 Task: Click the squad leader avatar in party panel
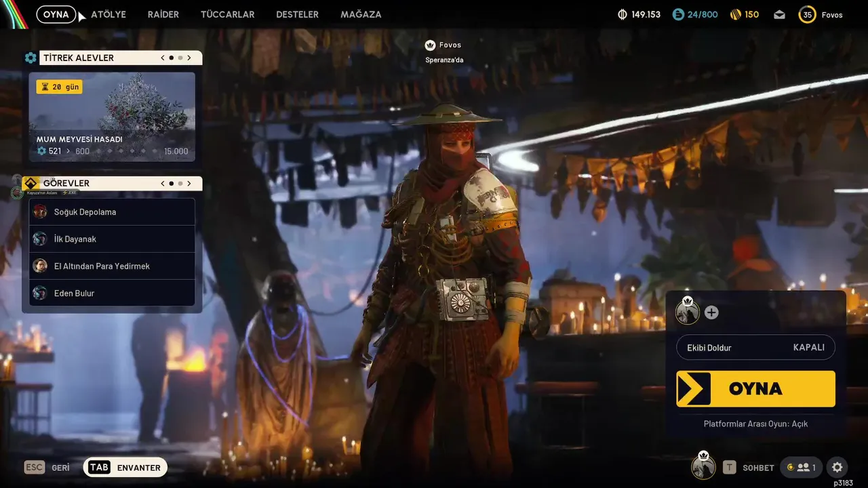click(x=688, y=312)
